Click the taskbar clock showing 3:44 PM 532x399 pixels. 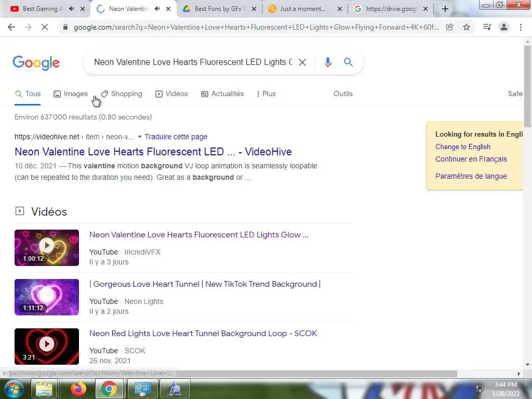[506, 389]
